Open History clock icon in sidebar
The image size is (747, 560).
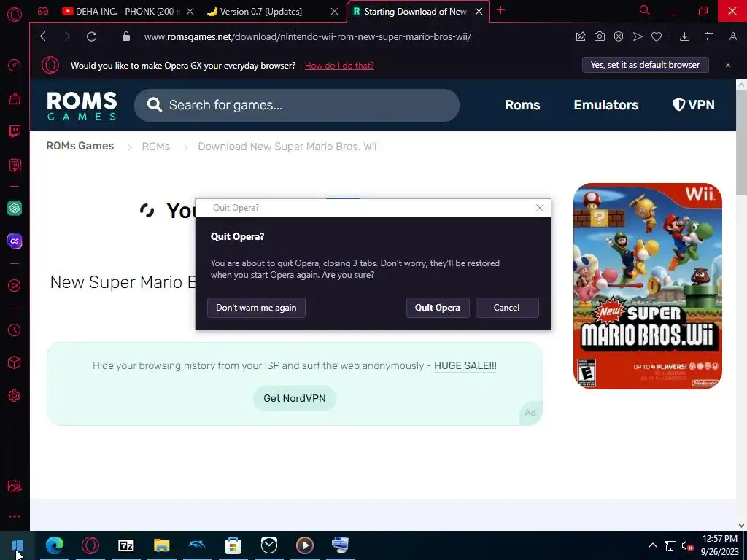pyautogui.click(x=15, y=330)
